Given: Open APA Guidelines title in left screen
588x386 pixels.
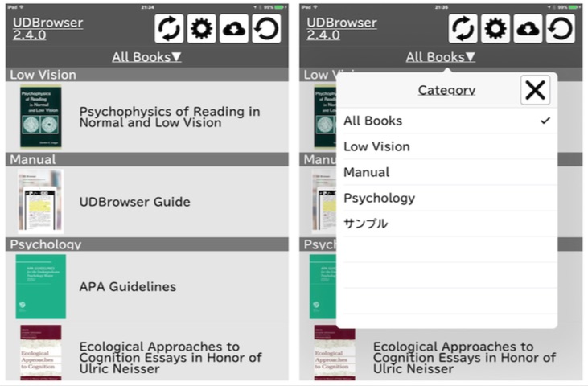Looking at the screenshot, I should (127, 286).
